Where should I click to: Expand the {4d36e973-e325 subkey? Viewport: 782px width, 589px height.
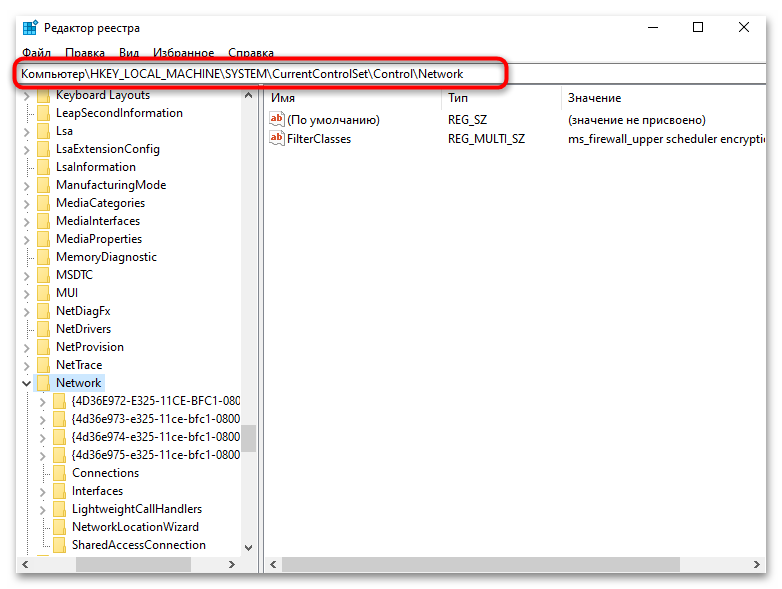click(43, 419)
